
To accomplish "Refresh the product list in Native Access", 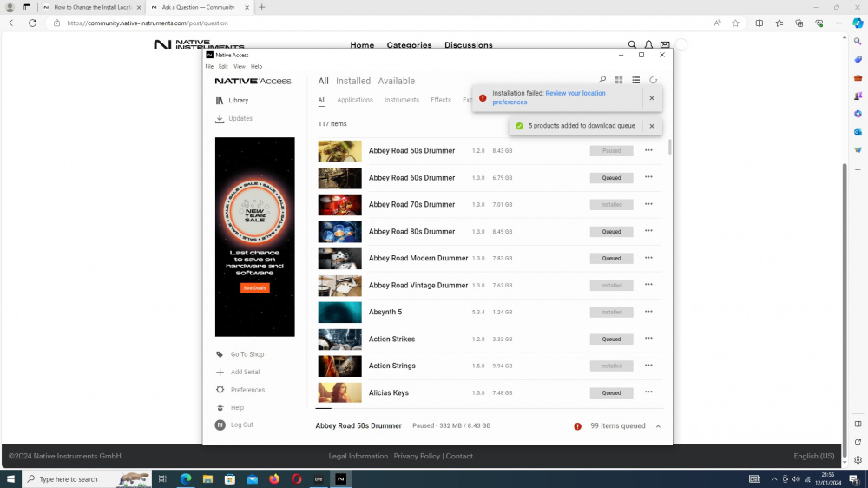I will 654,80.
